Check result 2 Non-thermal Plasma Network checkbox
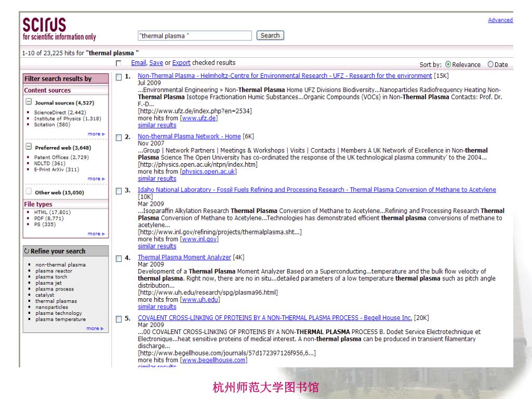The height and width of the screenshot is (399, 532). pyautogui.click(x=119, y=137)
